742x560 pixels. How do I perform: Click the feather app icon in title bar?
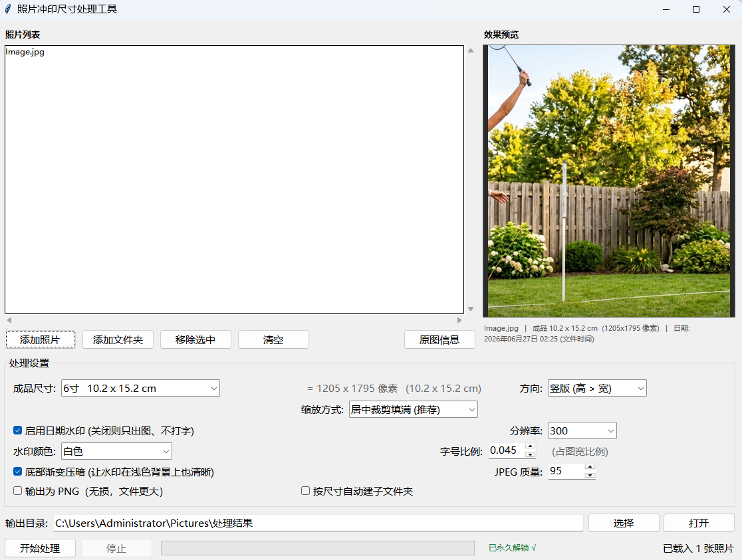[x=8, y=9]
